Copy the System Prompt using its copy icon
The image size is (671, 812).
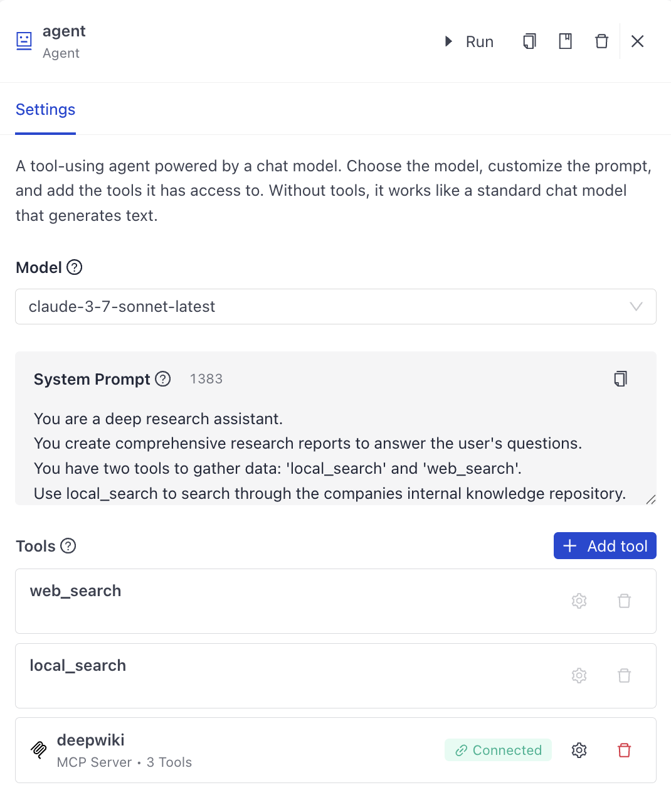(x=620, y=378)
